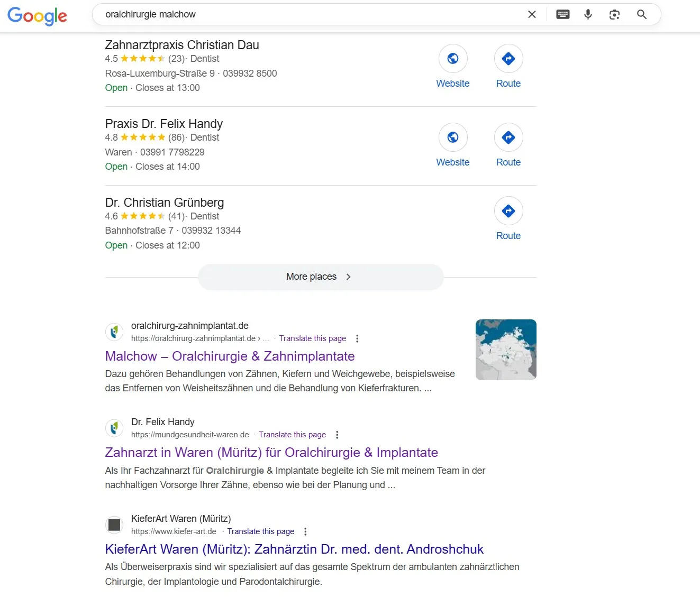The height and width of the screenshot is (597, 700).
Task: Click the 'Website' label for Christian Dau
Action: 453,84
